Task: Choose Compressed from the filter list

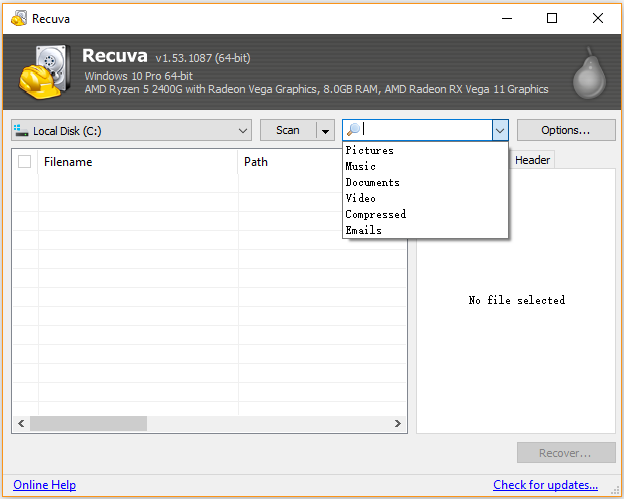Action: [x=425, y=214]
